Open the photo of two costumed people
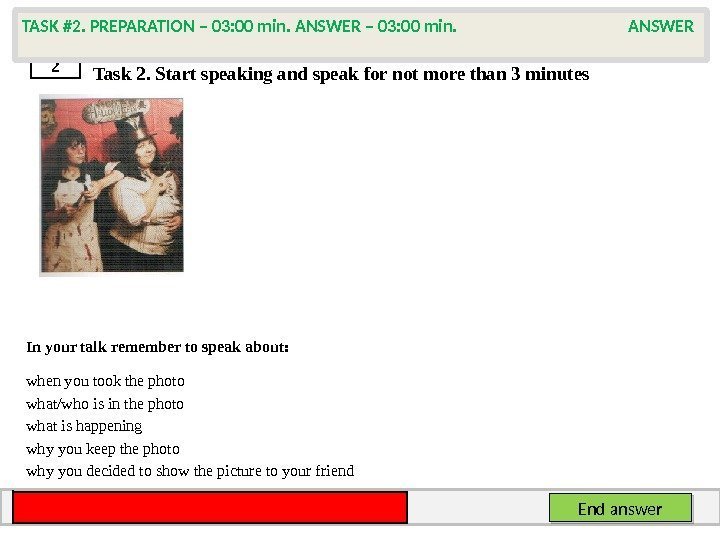Viewport: 720px width, 540px height. tap(112, 185)
